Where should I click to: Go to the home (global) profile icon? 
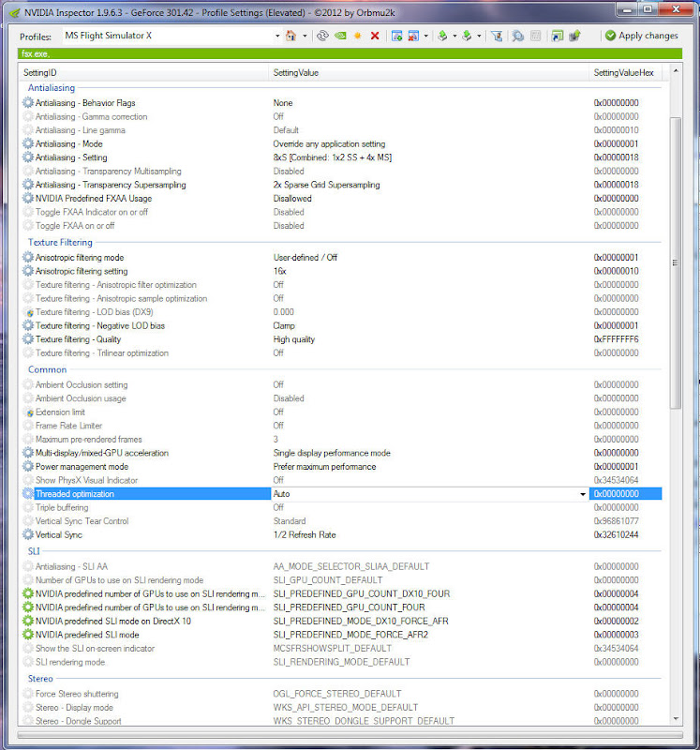[x=290, y=36]
